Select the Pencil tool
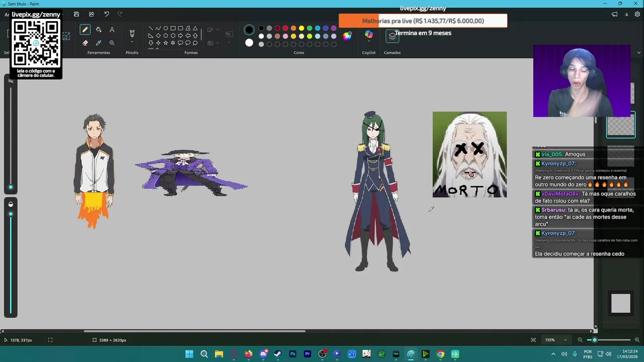644x362 pixels. [85, 30]
